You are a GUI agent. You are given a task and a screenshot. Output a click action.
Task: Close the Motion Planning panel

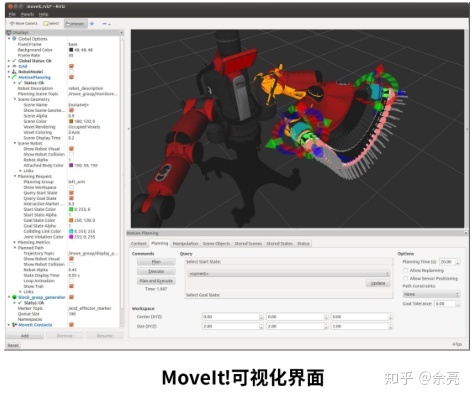(465, 233)
